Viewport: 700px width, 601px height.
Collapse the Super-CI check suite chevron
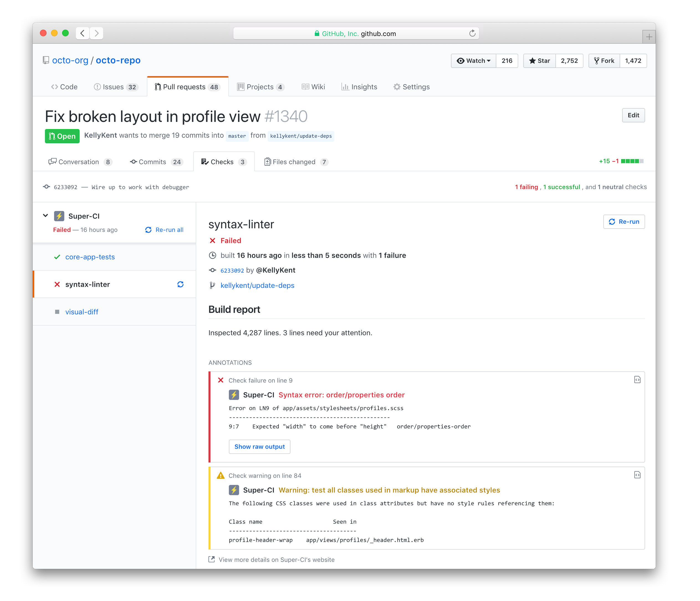tap(46, 215)
